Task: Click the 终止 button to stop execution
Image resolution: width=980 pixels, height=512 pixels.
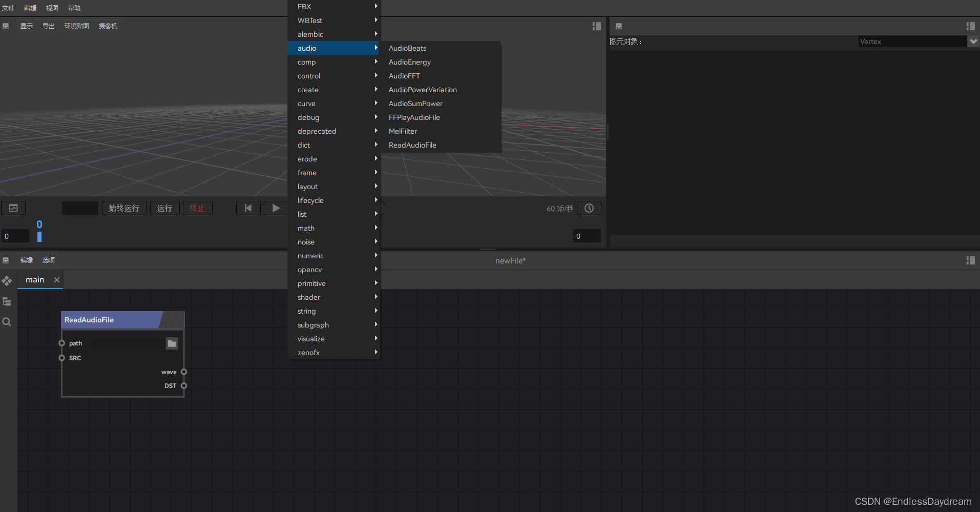Action: point(197,208)
